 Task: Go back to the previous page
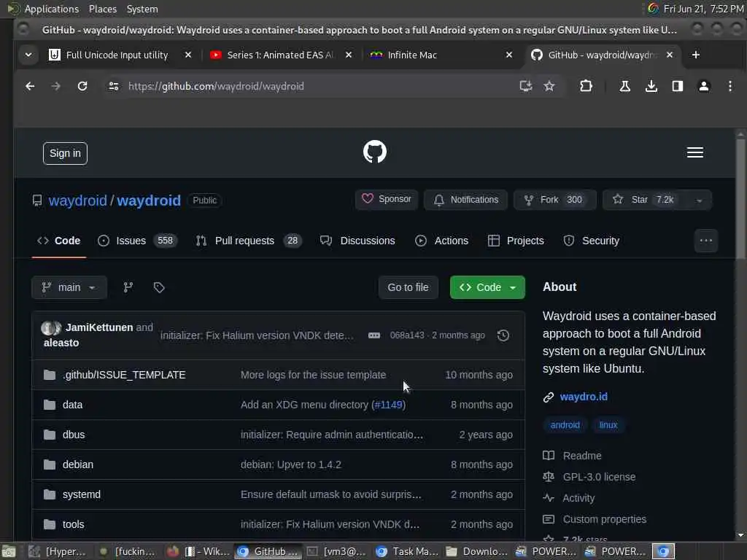click(30, 86)
